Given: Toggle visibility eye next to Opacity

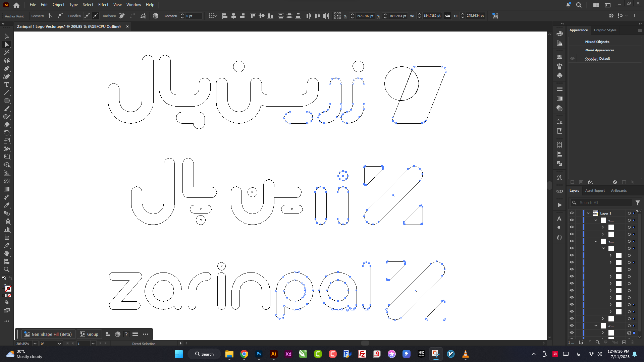Looking at the screenshot, I should [x=573, y=58].
